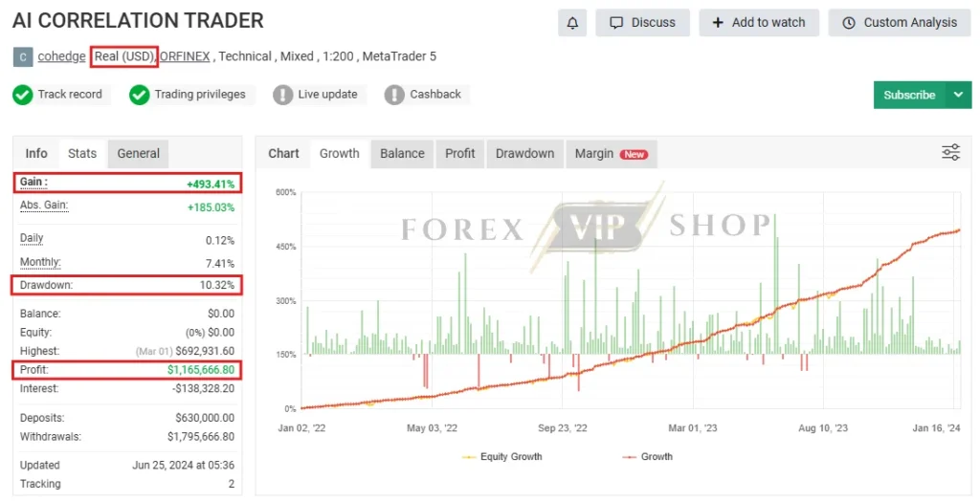Click the Subscribe button
Image resolution: width=980 pixels, height=501 pixels.
point(909,95)
